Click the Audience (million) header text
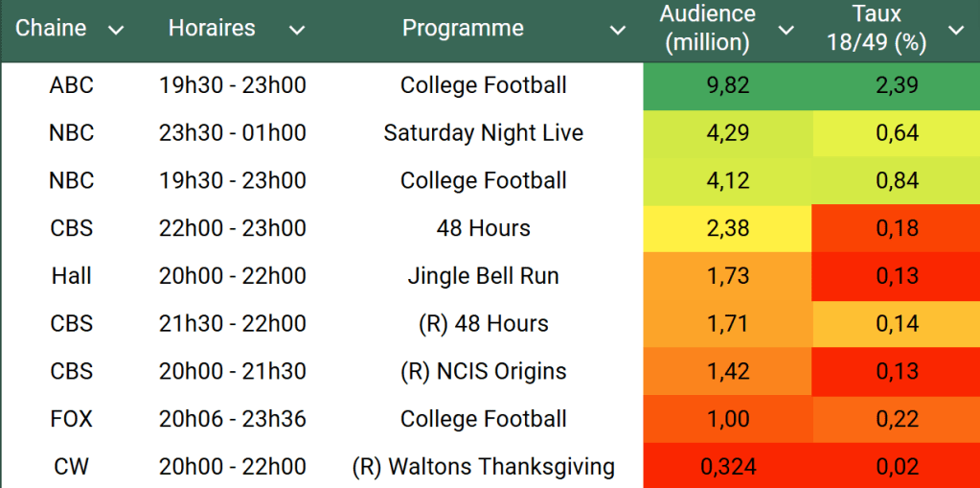The height and width of the screenshot is (488, 980). click(x=707, y=29)
